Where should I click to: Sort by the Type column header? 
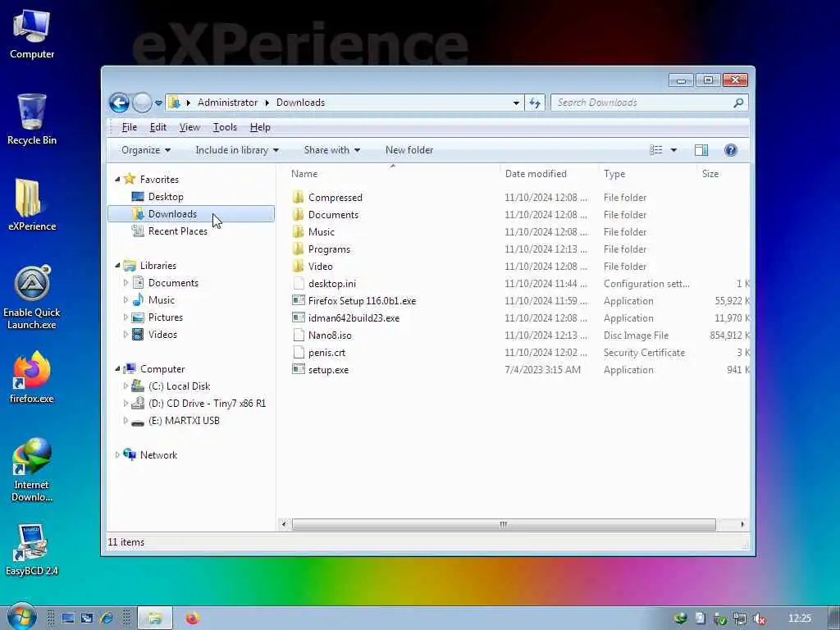(x=648, y=174)
